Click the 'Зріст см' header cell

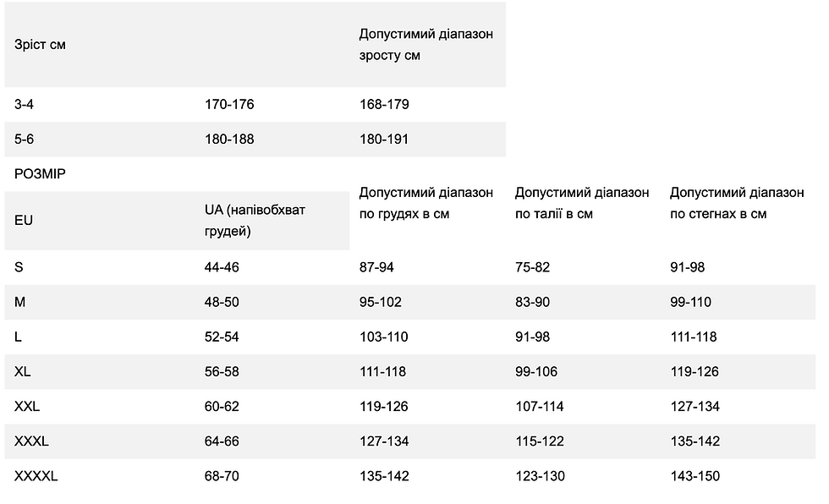pyautogui.click(x=40, y=45)
